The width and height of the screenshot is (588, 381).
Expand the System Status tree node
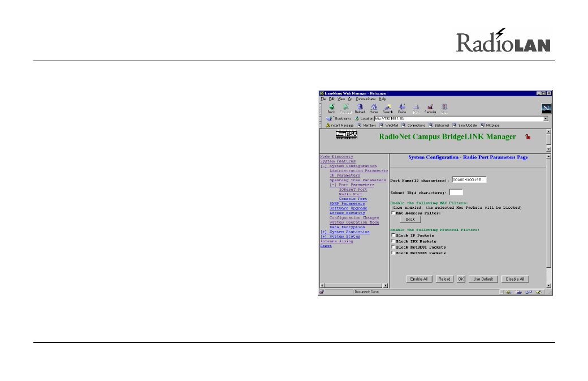click(323, 237)
